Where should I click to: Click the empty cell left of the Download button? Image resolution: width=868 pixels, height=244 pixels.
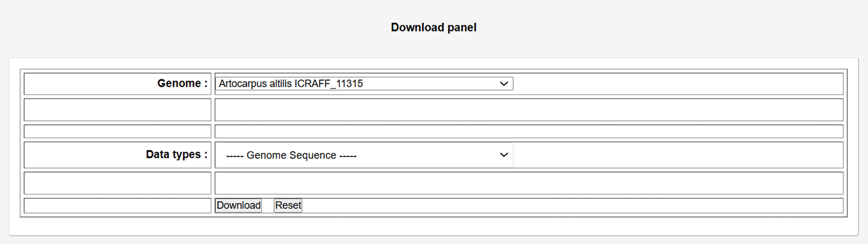(117, 206)
